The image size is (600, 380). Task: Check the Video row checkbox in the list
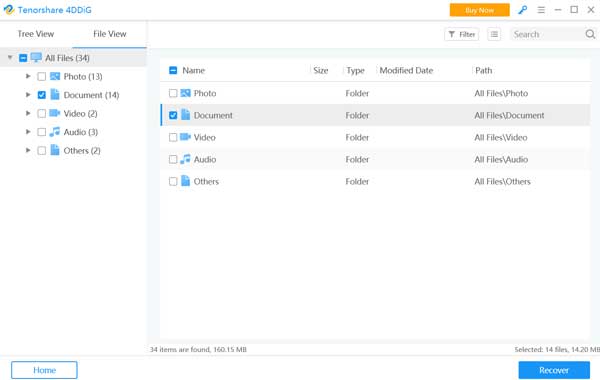(x=173, y=137)
